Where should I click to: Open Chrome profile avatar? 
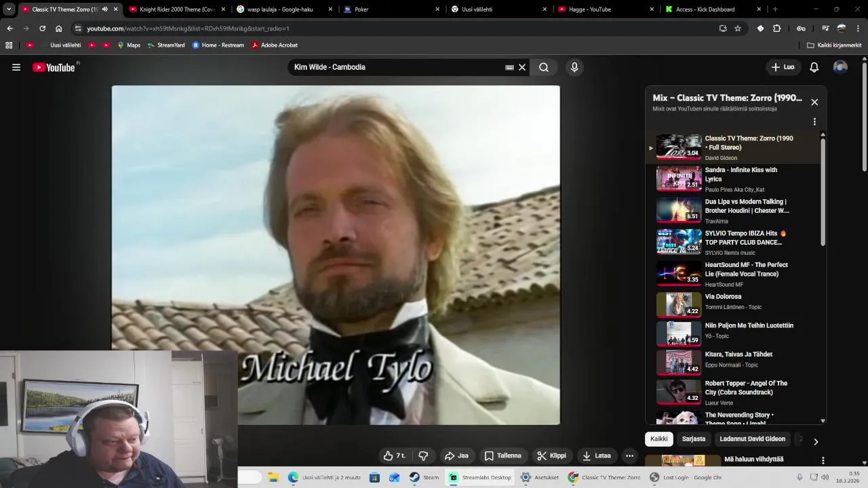842,28
